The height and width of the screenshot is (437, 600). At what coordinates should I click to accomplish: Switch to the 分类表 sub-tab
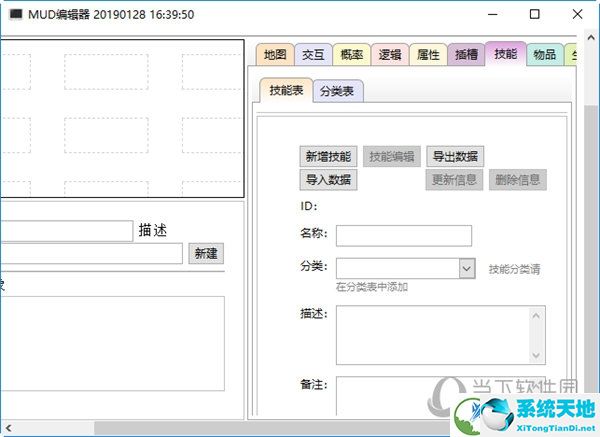(x=338, y=91)
